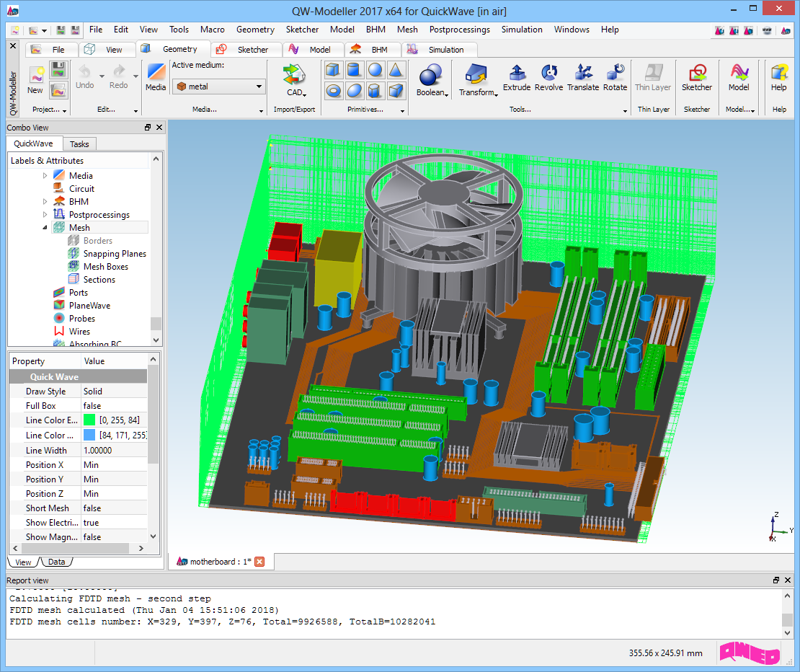Open the Sketcher from ribbon tools
800x672 pixels.
point(697,78)
